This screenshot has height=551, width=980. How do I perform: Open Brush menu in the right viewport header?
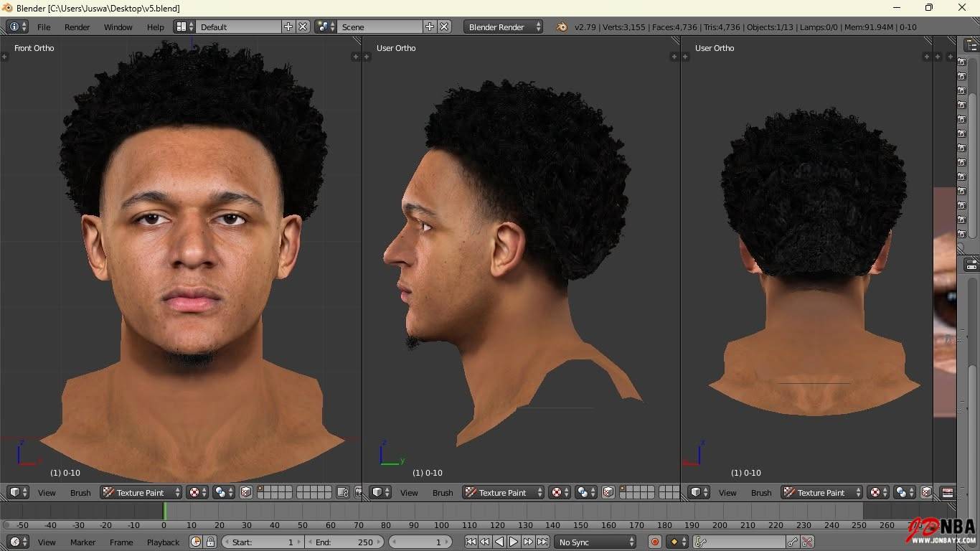pos(761,492)
